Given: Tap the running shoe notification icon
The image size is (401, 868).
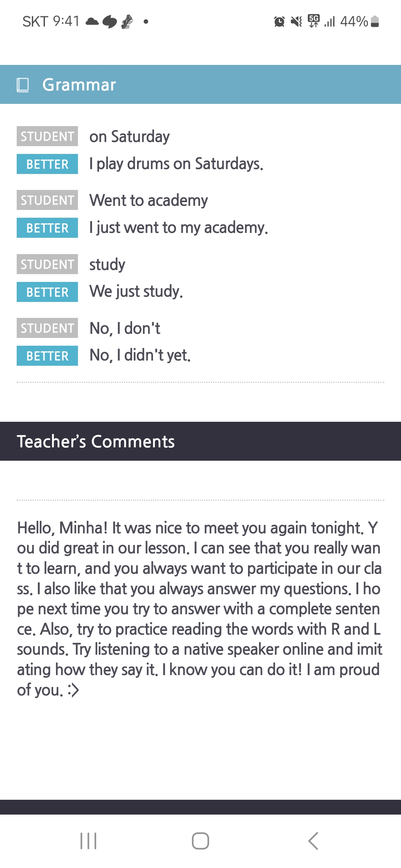Looking at the screenshot, I should point(127,22).
